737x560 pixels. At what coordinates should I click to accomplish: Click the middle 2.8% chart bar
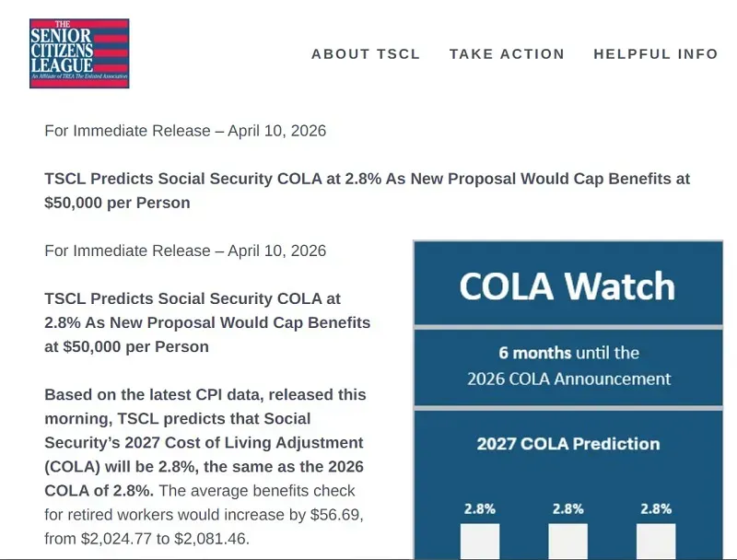coord(567,539)
